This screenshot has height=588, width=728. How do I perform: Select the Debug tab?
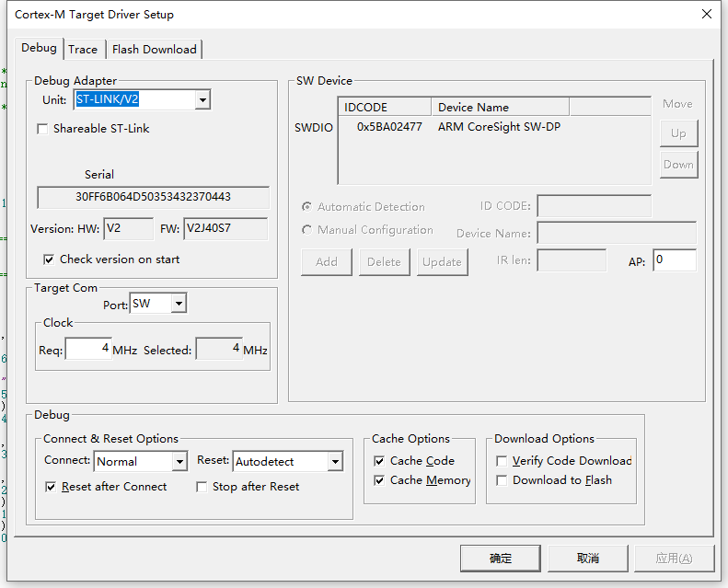[x=39, y=48]
